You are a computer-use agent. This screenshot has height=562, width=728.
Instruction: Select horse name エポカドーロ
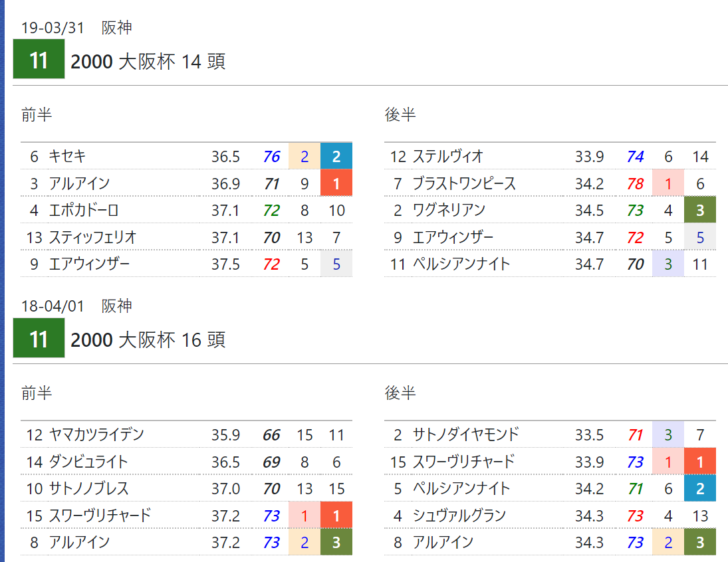[x=84, y=210]
